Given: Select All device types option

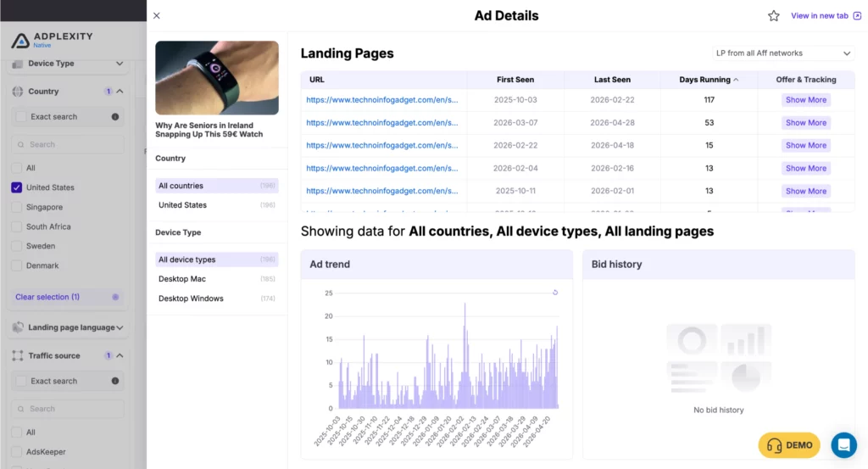Looking at the screenshot, I should pyautogui.click(x=216, y=260).
